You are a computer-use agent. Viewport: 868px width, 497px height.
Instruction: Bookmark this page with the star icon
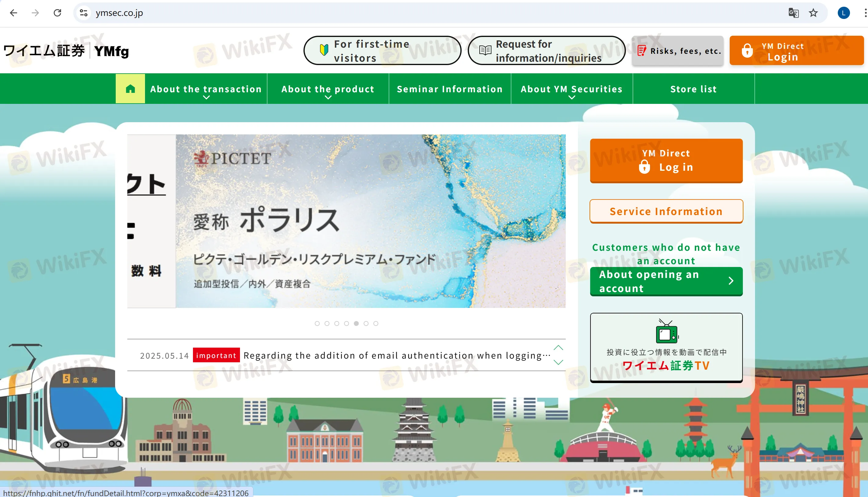tap(813, 13)
